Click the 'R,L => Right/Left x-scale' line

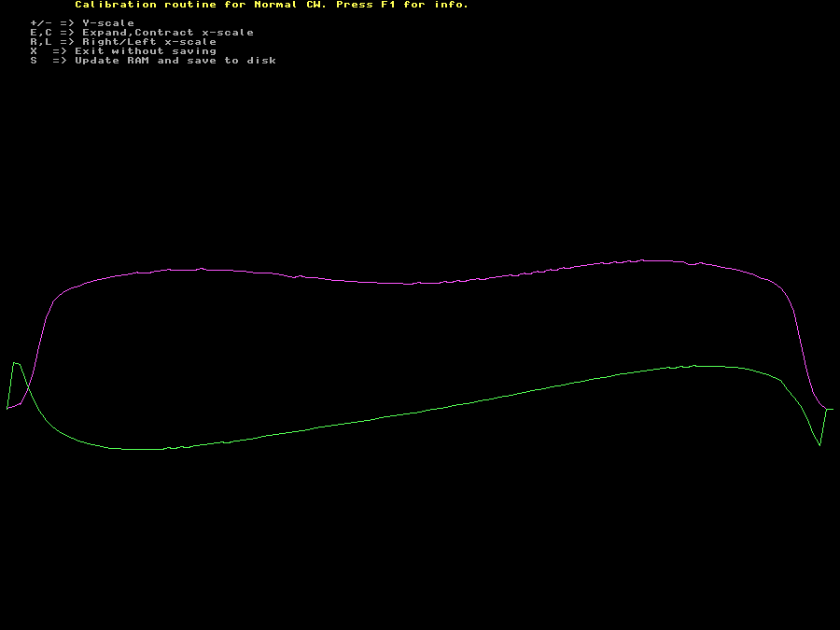click(x=123, y=42)
